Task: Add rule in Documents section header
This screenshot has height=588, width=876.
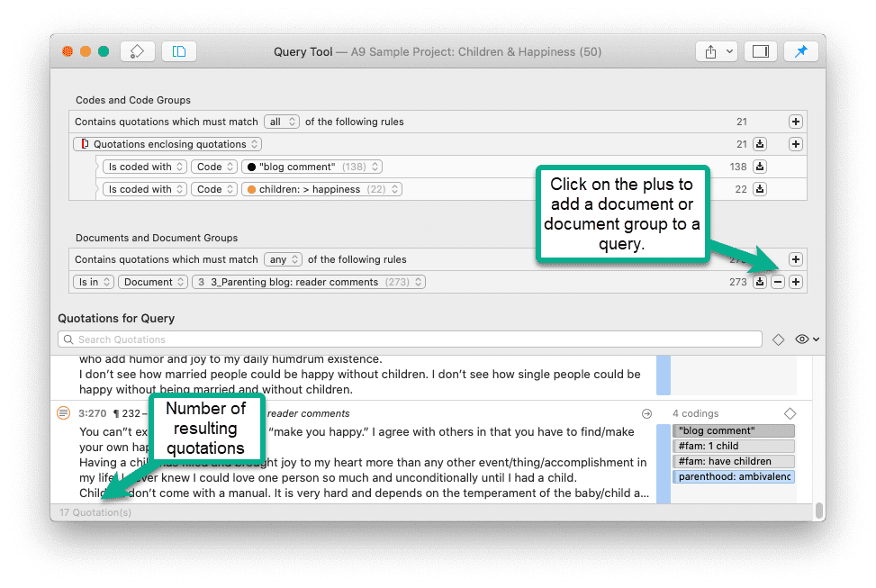Action: [x=796, y=259]
